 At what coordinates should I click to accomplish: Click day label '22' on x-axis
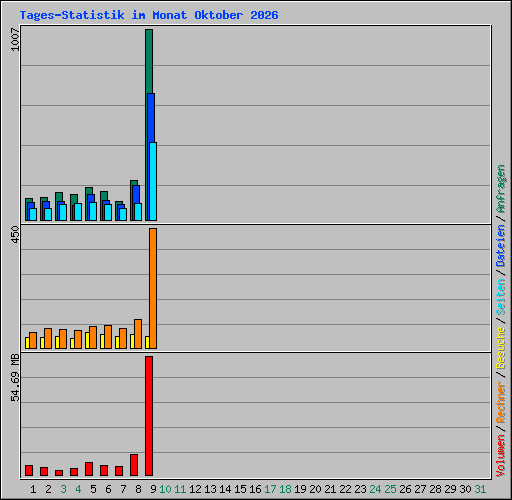coord(345,489)
